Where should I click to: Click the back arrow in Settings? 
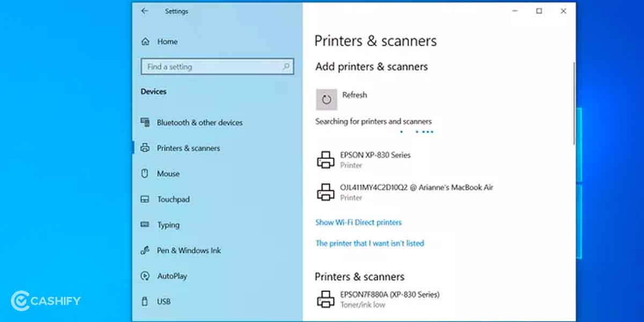point(144,11)
